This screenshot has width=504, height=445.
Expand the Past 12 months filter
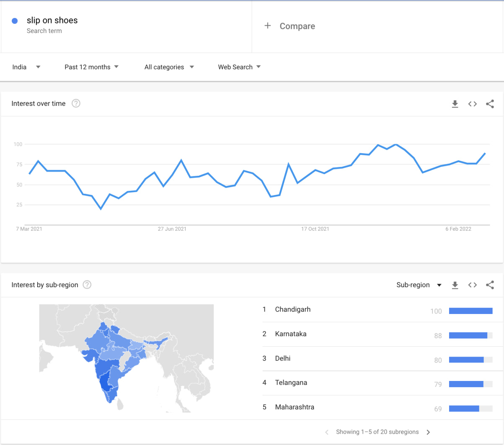tap(91, 67)
